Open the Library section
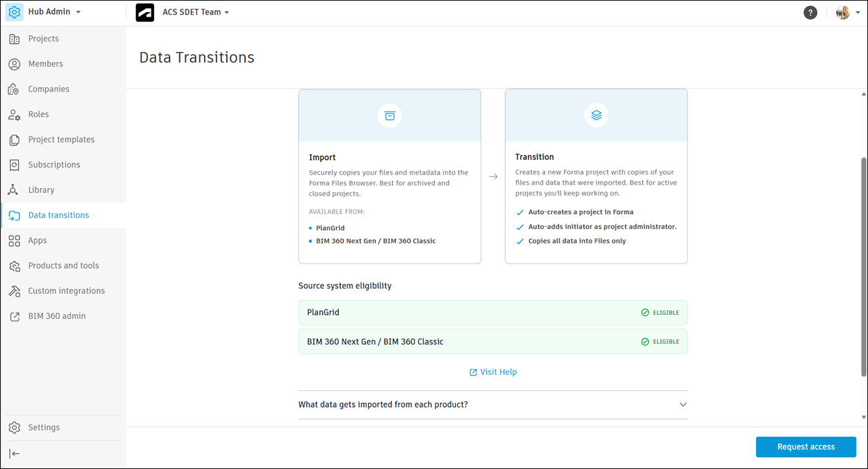The width and height of the screenshot is (868, 469). click(41, 190)
